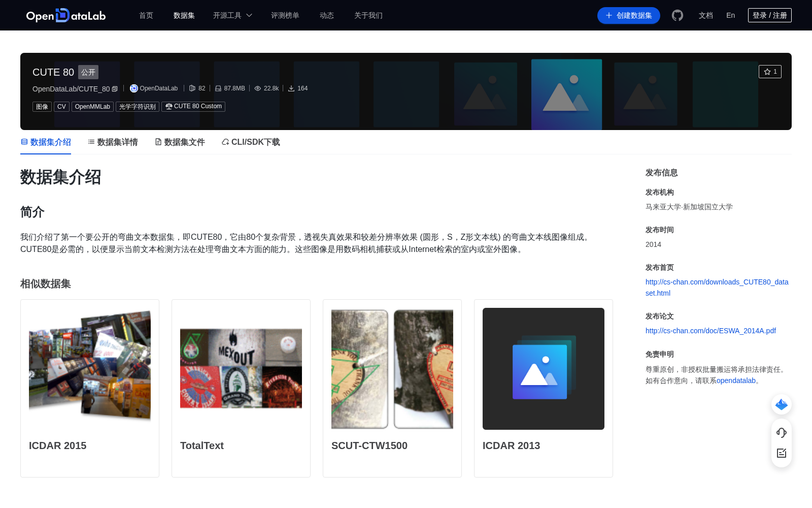Screen dimensions: 812x508
Task: Open 动态 navigation item
Action: point(327,15)
